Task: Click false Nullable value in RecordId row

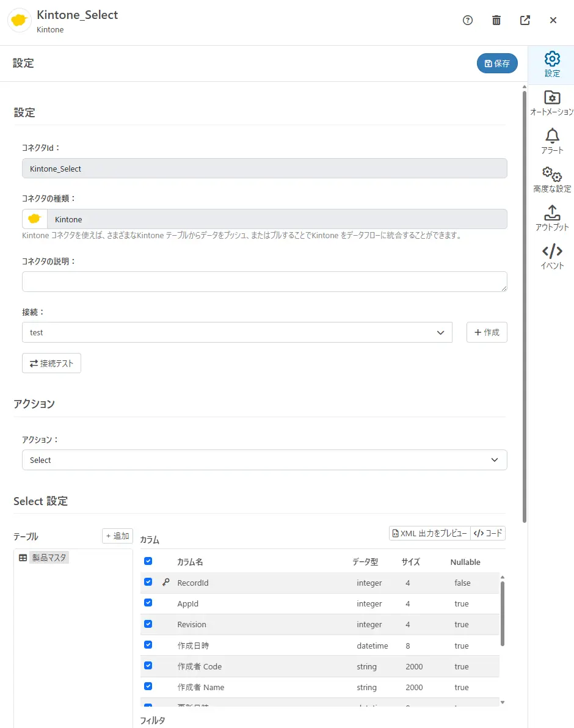Action: point(462,583)
